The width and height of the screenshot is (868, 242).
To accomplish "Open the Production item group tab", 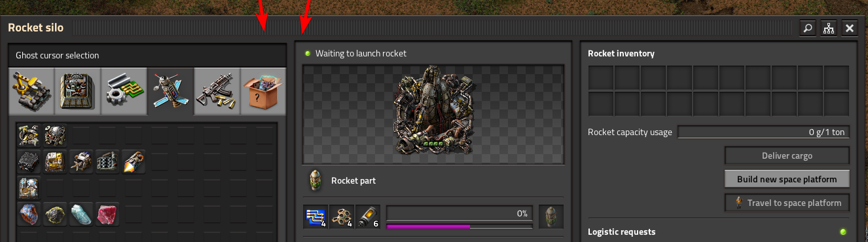I will click(78, 91).
